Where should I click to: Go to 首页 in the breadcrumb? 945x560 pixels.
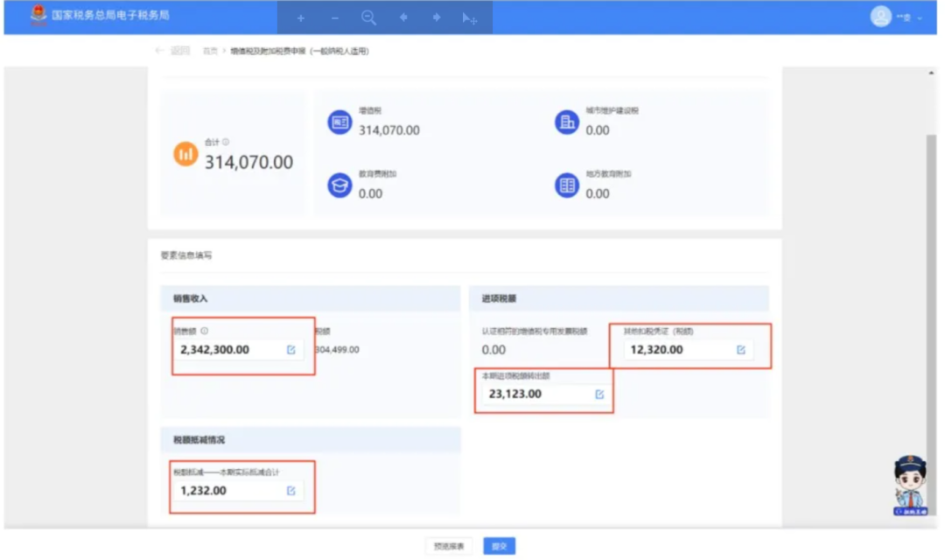coord(210,52)
